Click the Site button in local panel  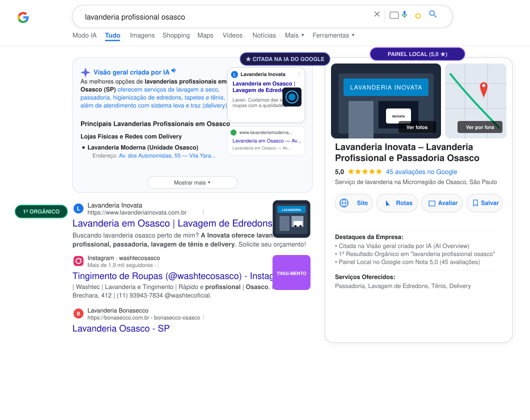point(353,203)
